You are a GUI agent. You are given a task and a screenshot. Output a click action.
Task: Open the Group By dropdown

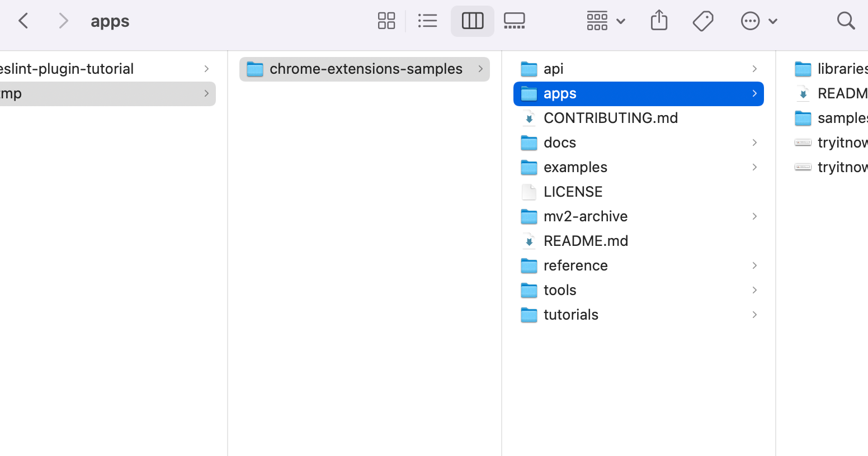(605, 21)
